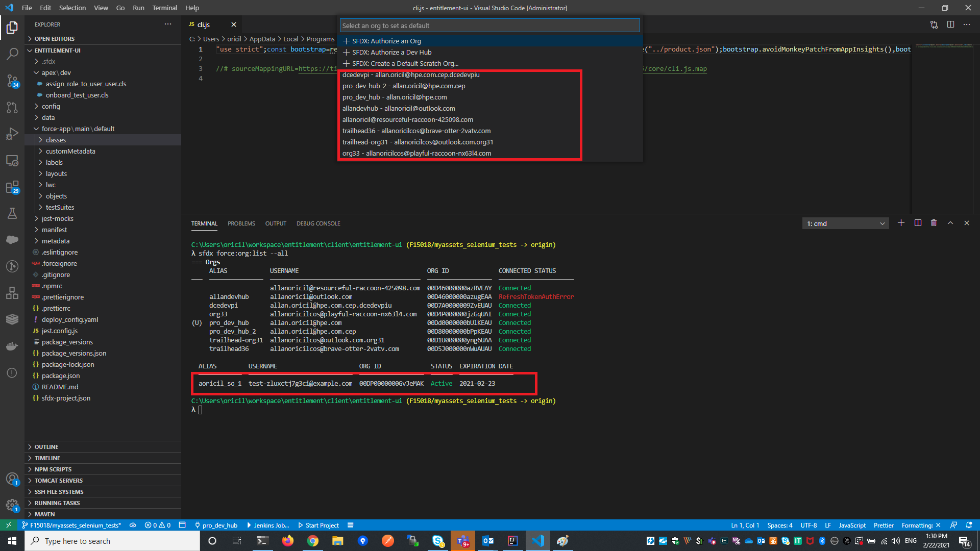Open Source Control view showing 34 changes

coord(12,81)
